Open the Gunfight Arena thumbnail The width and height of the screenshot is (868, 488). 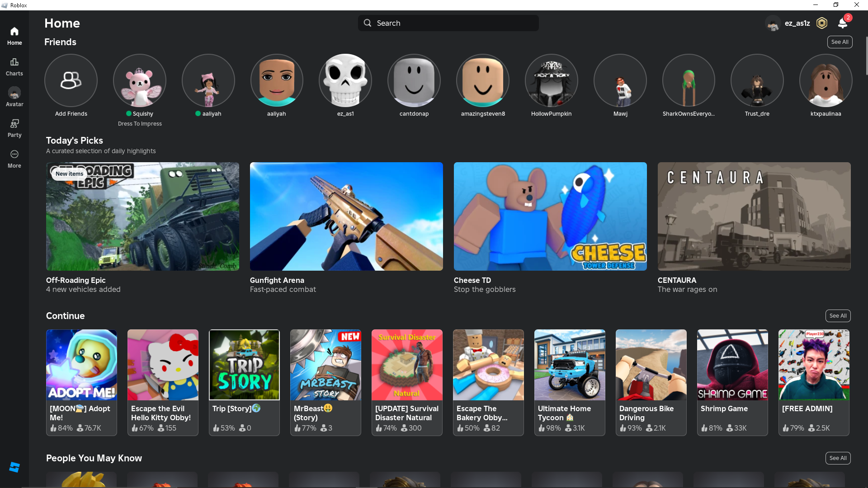click(346, 216)
